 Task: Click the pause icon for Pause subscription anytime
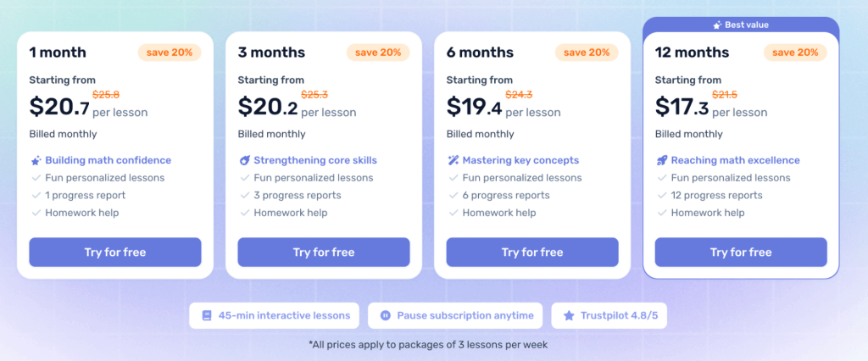pyautogui.click(x=385, y=315)
